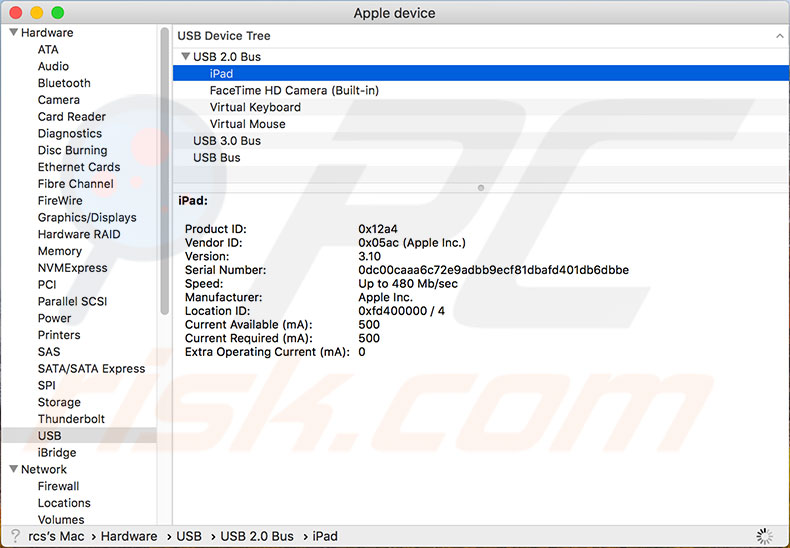The width and height of the screenshot is (790, 548).
Task: Open Firewall under Network
Action: point(58,486)
